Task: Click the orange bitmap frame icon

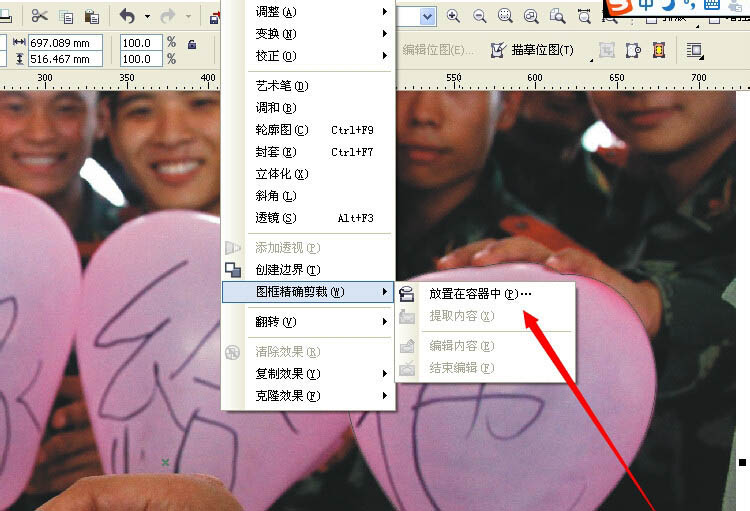Action: pos(659,50)
